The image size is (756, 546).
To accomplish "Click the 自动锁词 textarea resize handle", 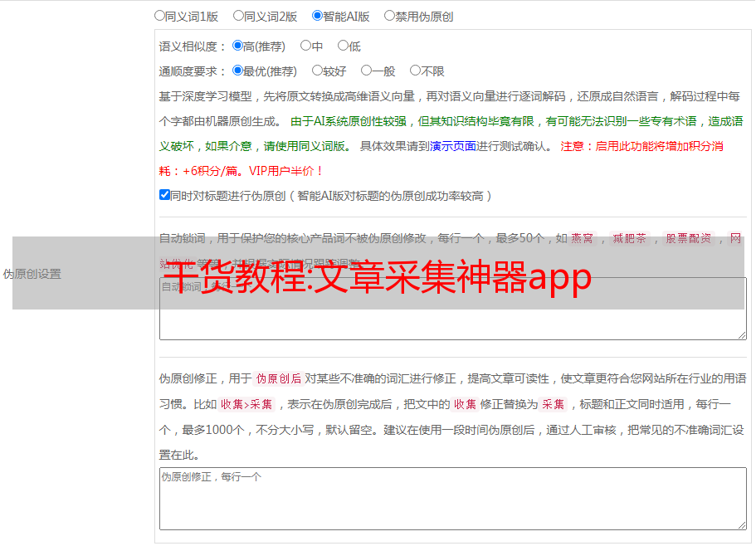I will click(741, 334).
